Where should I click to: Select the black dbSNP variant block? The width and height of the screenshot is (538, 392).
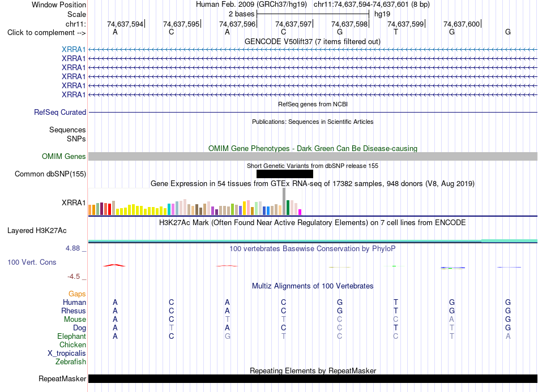pyautogui.click(x=285, y=174)
